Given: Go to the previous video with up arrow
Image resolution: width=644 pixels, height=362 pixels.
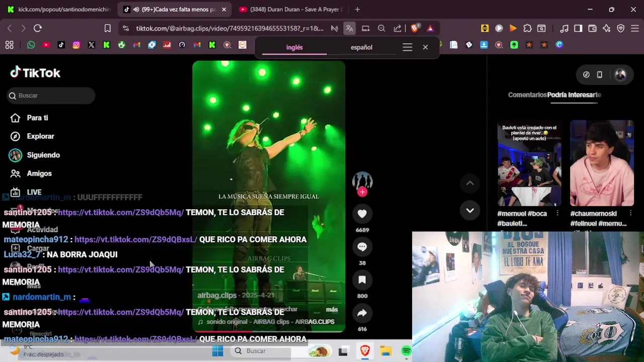Looking at the screenshot, I should 470,184.
